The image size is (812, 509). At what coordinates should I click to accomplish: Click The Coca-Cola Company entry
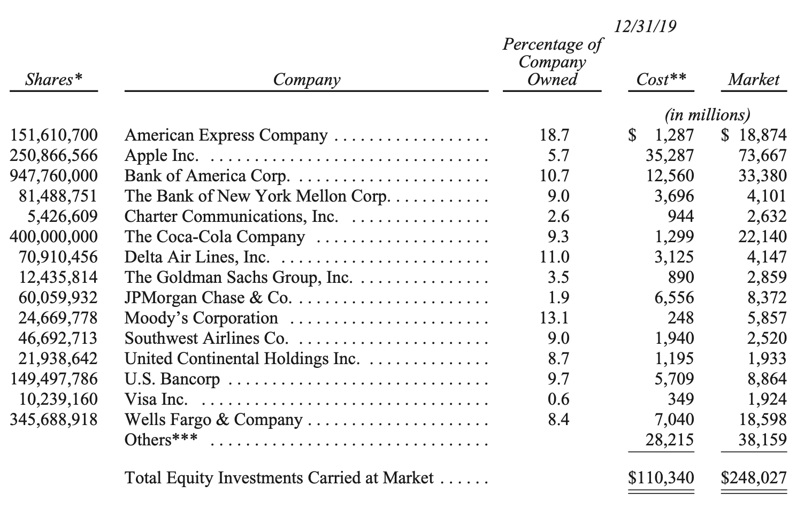tap(215, 236)
